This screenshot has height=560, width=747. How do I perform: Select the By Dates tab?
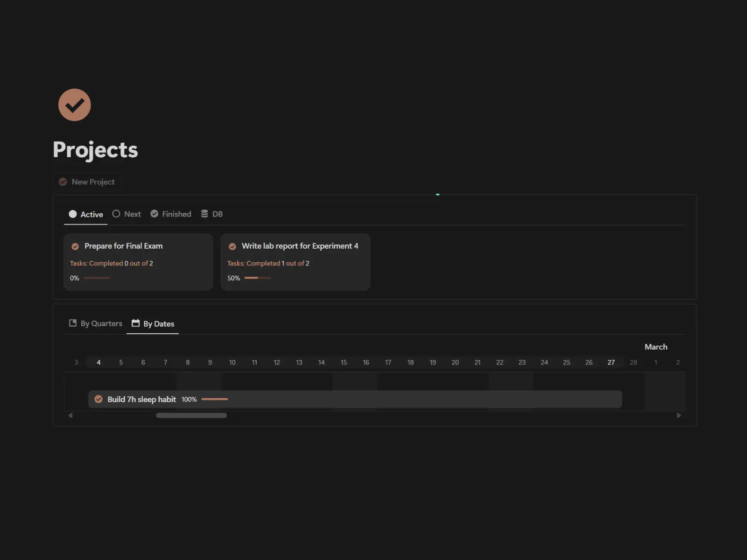point(153,324)
